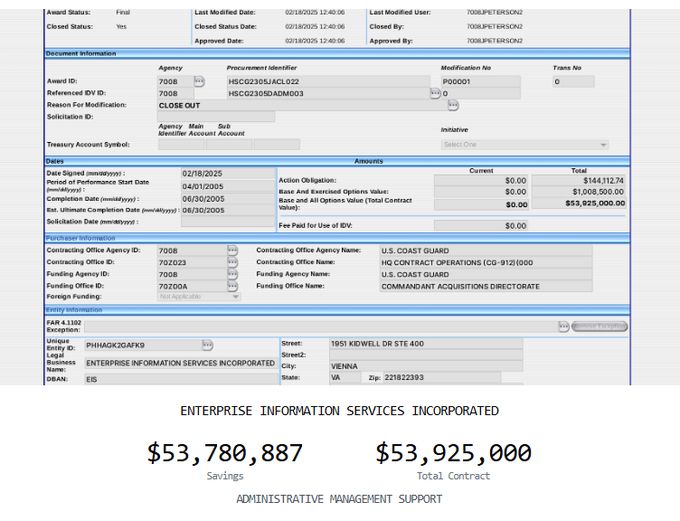Click the Reason For Modification CLOSE OUT field
The height and width of the screenshot is (521, 680).
(302, 105)
